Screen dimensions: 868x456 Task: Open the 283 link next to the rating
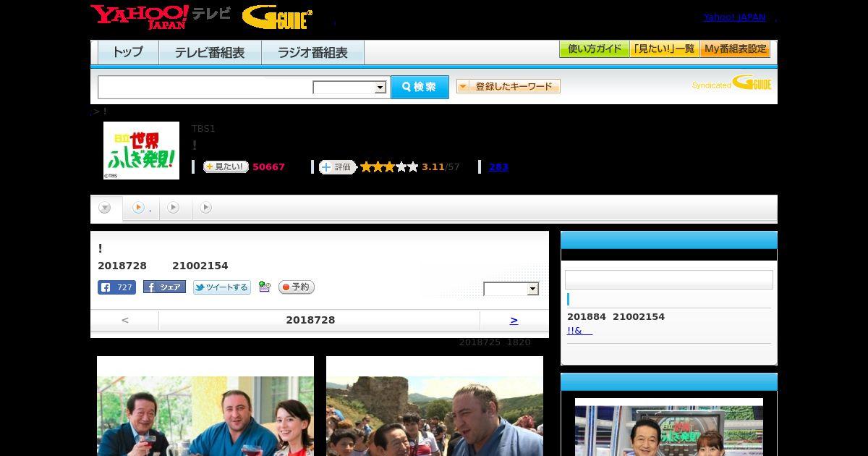[x=498, y=166]
